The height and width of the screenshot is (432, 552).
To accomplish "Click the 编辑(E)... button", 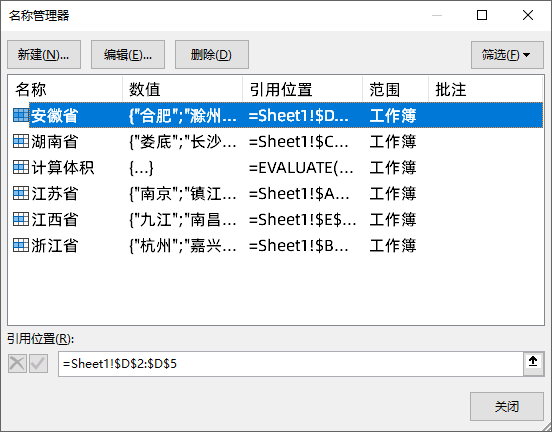I will pyautogui.click(x=128, y=55).
